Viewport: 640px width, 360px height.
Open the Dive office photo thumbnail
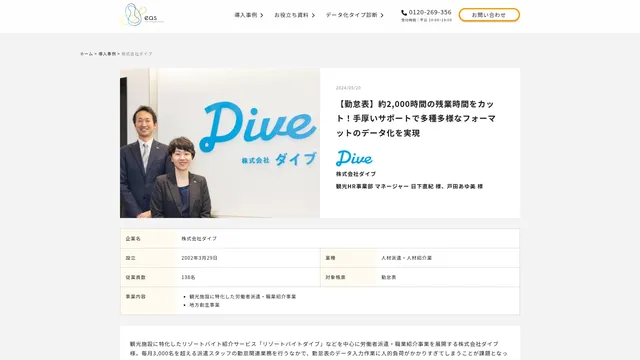(220, 143)
